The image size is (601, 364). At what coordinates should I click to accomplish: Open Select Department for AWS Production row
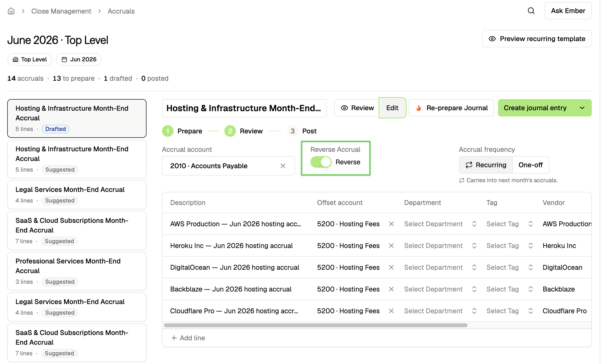tap(440, 224)
